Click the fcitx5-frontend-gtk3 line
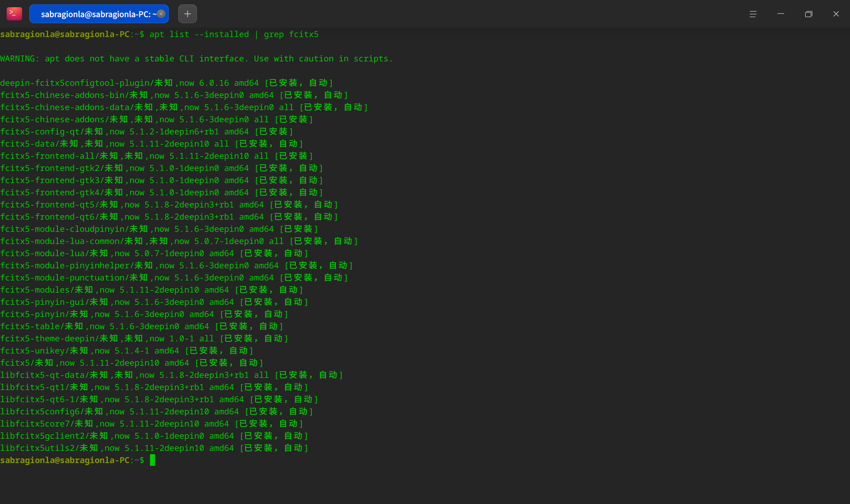The height and width of the screenshot is (504, 850). (161, 180)
